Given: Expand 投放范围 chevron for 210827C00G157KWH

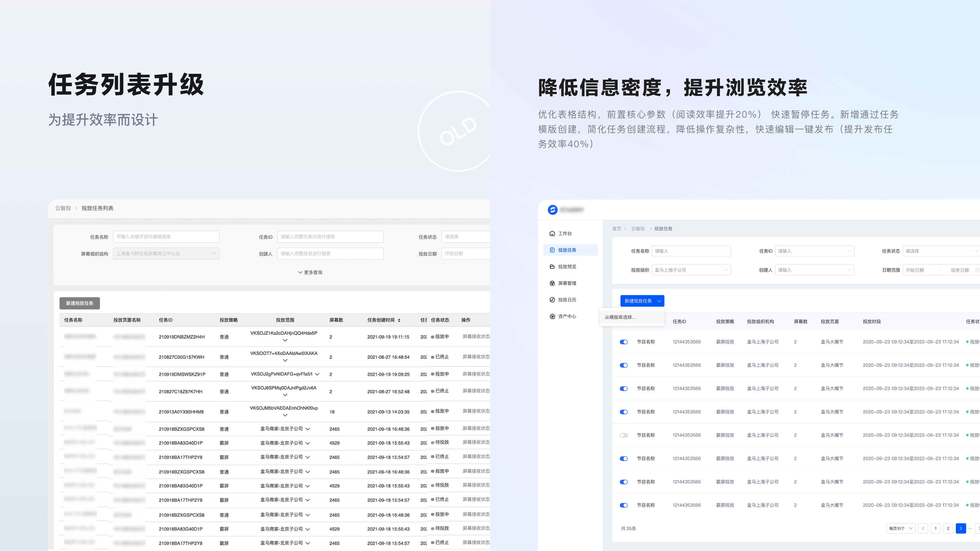Looking at the screenshot, I should [285, 360].
